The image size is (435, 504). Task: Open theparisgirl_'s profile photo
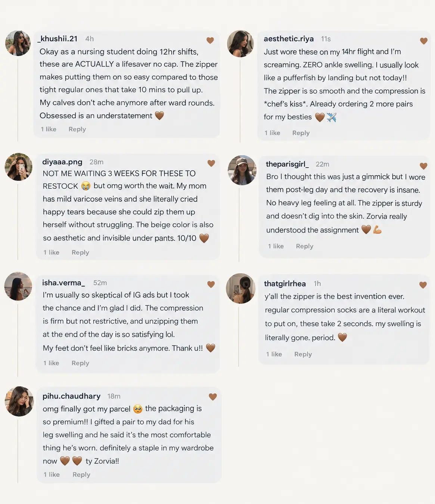(x=242, y=170)
